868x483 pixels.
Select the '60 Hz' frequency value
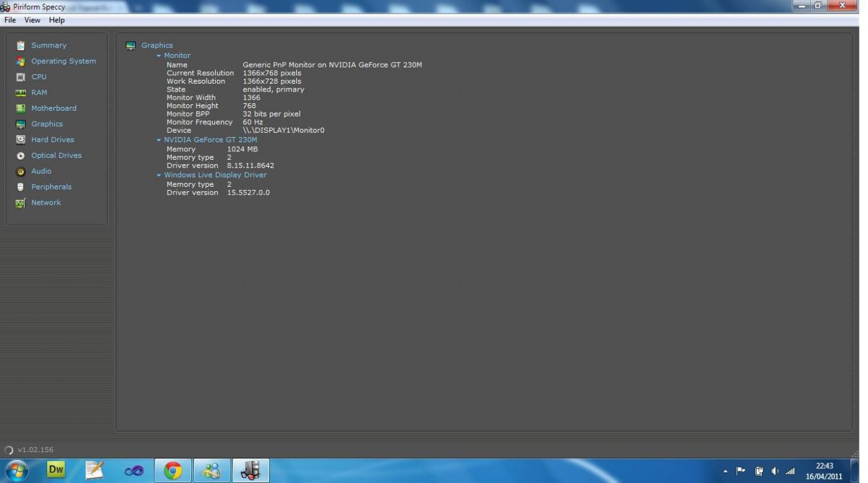pyautogui.click(x=253, y=122)
